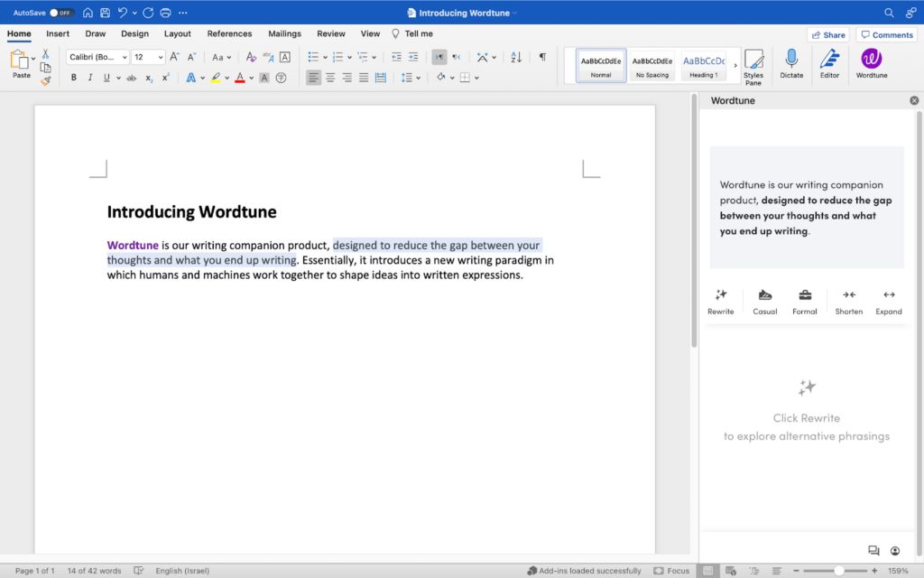
Task: Click Rewrite in the Wordtune panel
Action: tap(721, 302)
